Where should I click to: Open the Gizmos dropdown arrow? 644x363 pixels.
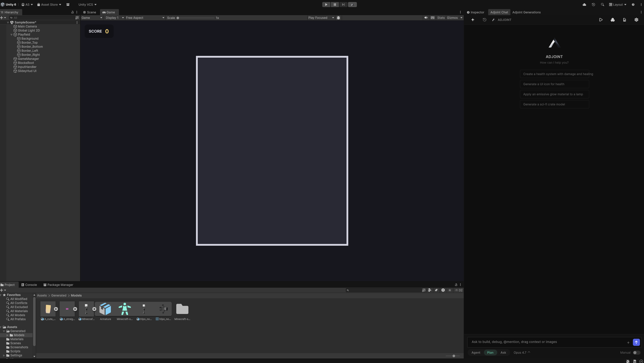coord(461,18)
